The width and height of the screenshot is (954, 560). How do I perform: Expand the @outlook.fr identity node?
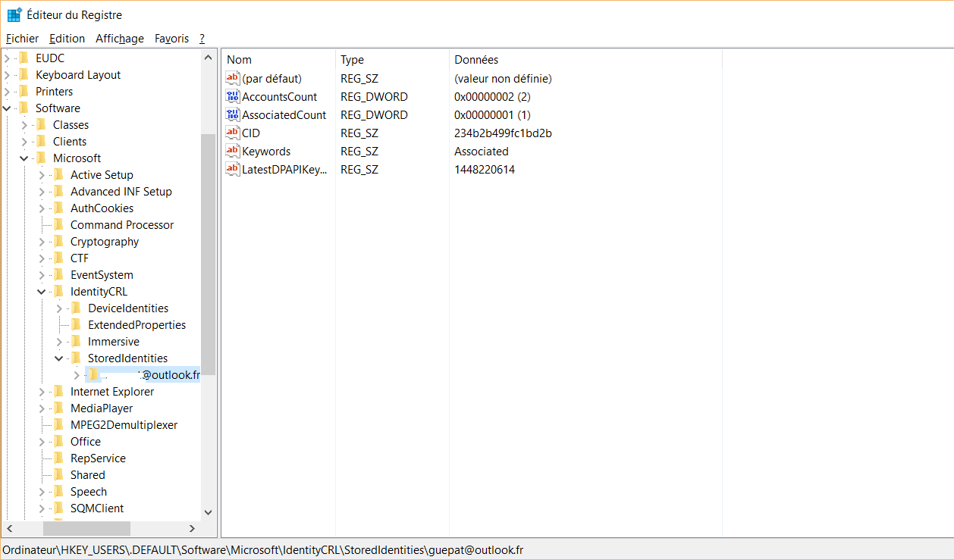pyautogui.click(x=77, y=374)
